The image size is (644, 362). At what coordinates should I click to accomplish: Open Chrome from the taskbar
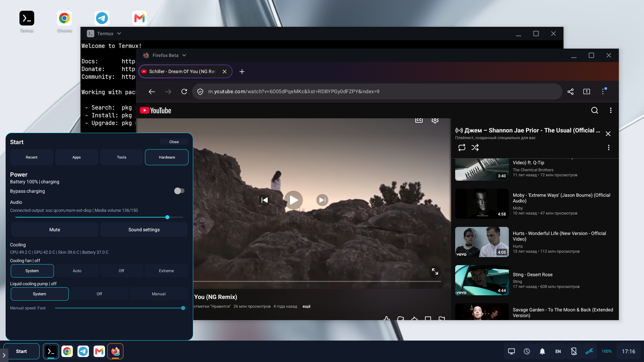pyautogui.click(x=67, y=351)
